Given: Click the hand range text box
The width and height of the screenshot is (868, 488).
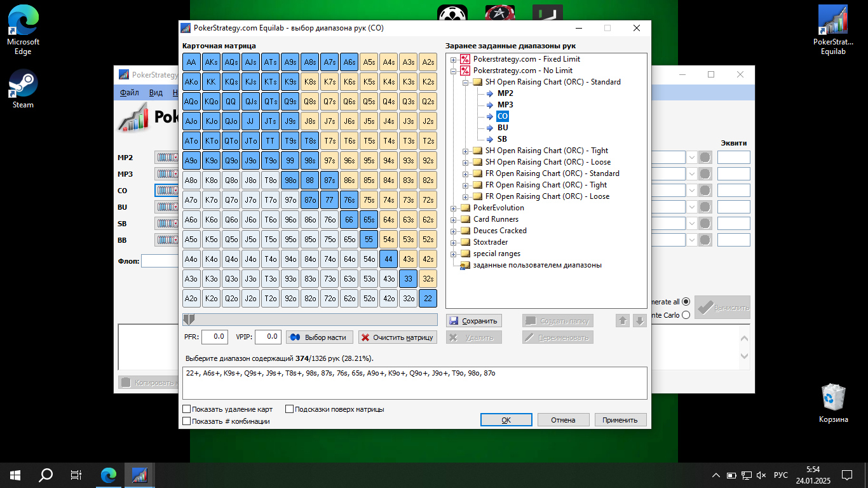Looking at the screenshot, I should click(x=415, y=383).
